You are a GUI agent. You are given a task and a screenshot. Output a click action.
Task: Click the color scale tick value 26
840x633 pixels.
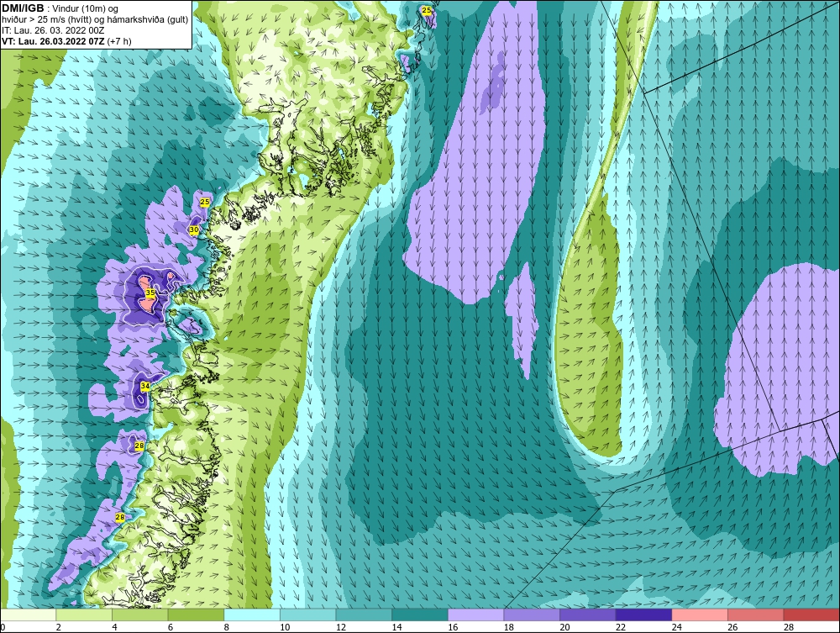(732, 628)
